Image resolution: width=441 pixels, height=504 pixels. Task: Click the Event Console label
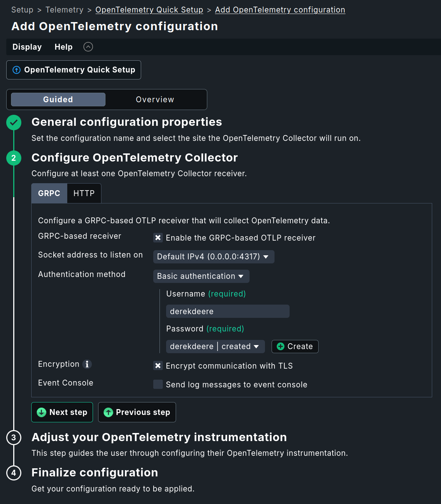pos(66,383)
